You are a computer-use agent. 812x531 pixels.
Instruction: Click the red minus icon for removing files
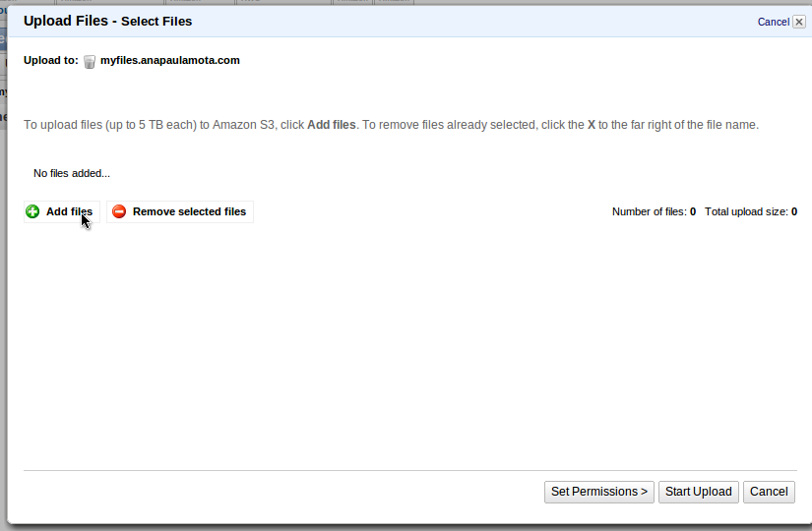click(x=119, y=211)
